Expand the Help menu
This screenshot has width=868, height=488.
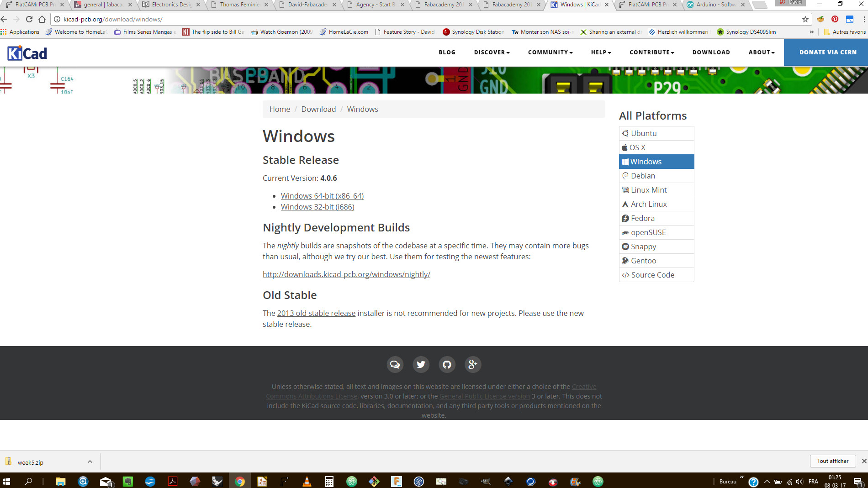(x=601, y=52)
